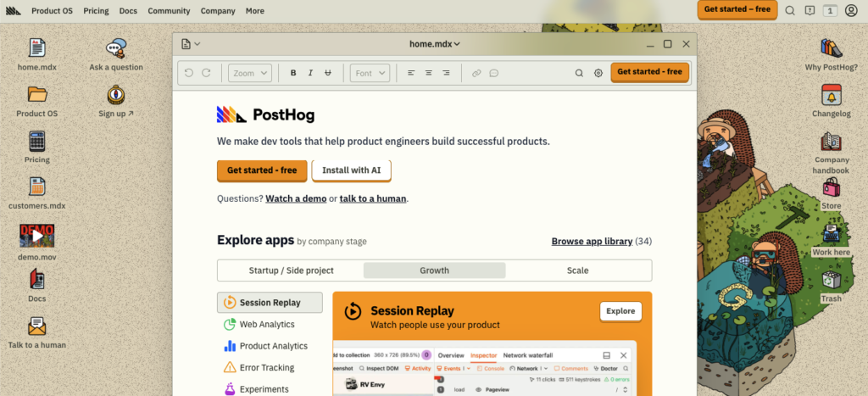Click Get started - free in editor toolbar
The width and height of the screenshot is (868, 396).
650,72
